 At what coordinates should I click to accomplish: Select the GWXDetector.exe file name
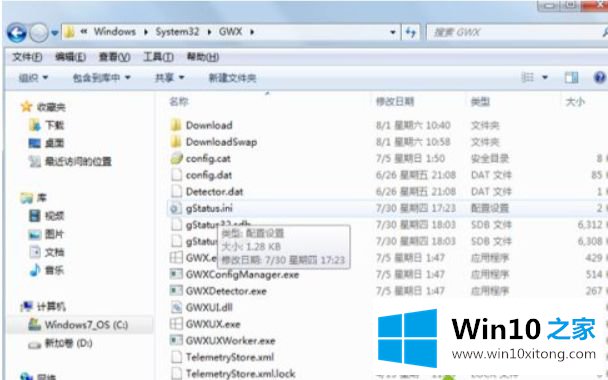tap(226, 291)
